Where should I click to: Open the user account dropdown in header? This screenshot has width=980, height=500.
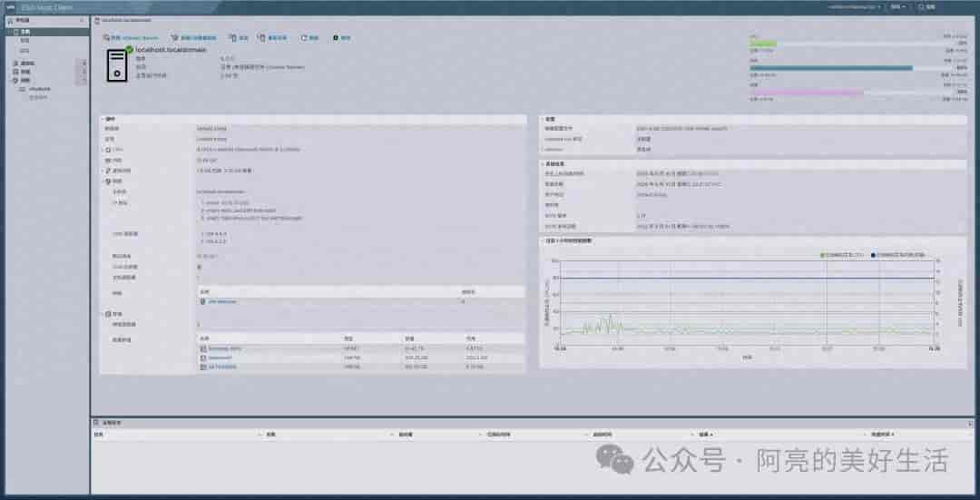pos(855,7)
